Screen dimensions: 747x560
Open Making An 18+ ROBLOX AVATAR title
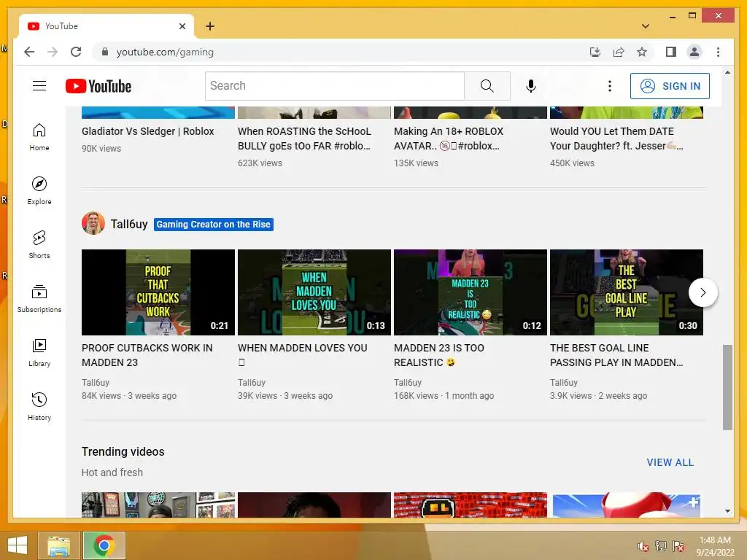(x=449, y=139)
